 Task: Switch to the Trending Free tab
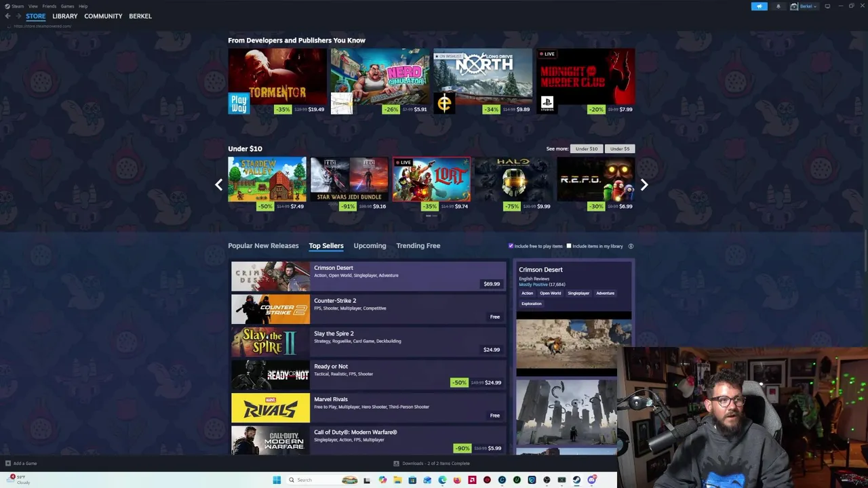(x=418, y=246)
